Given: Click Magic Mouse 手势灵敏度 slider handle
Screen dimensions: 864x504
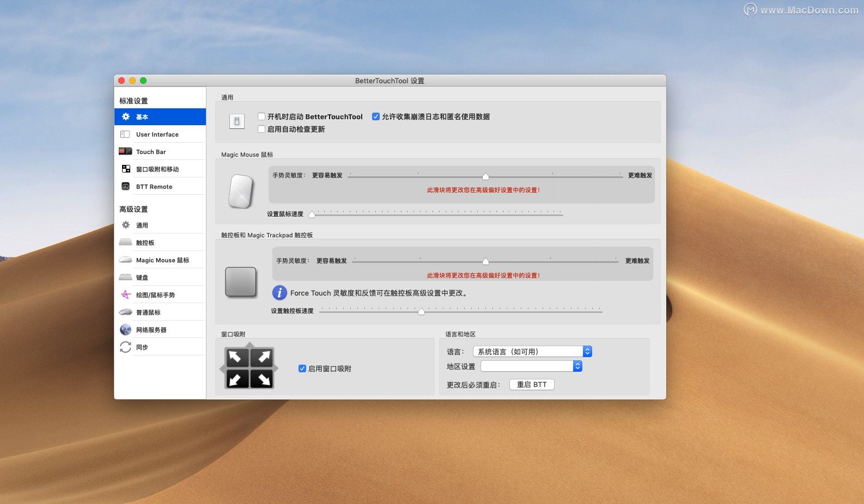Looking at the screenshot, I should click(485, 176).
